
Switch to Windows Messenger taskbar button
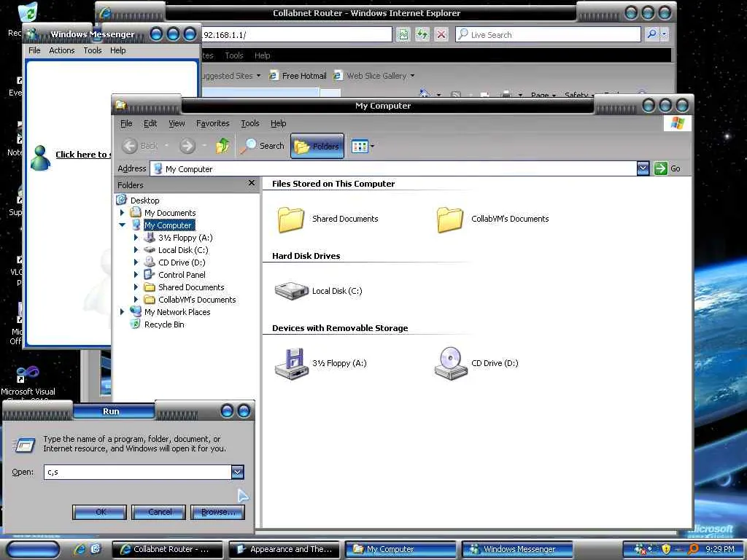coord(517,550)
